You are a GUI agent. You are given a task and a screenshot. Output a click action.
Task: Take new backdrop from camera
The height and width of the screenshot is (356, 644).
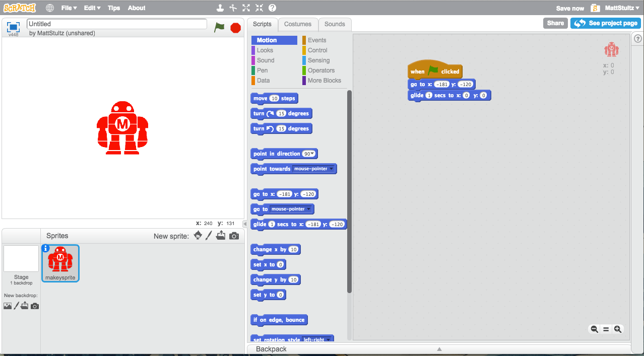[x=35, y=306]
